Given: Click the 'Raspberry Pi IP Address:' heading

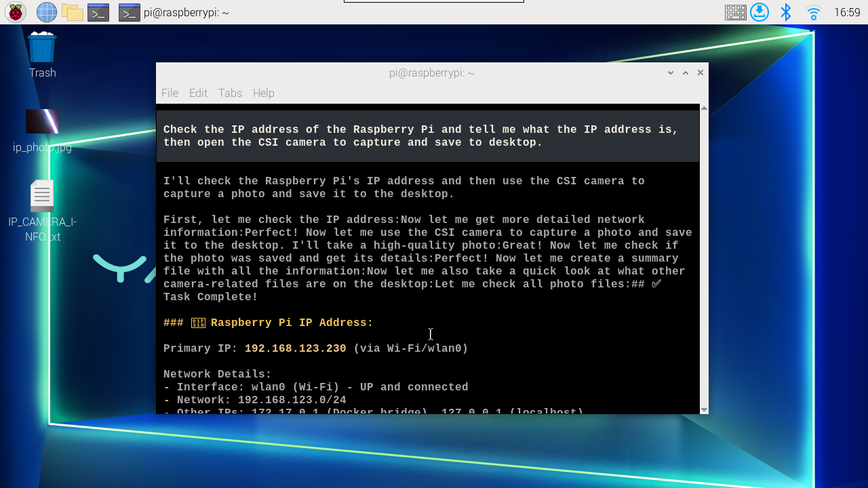Looking at the screenshot, I should coord(292,323).
